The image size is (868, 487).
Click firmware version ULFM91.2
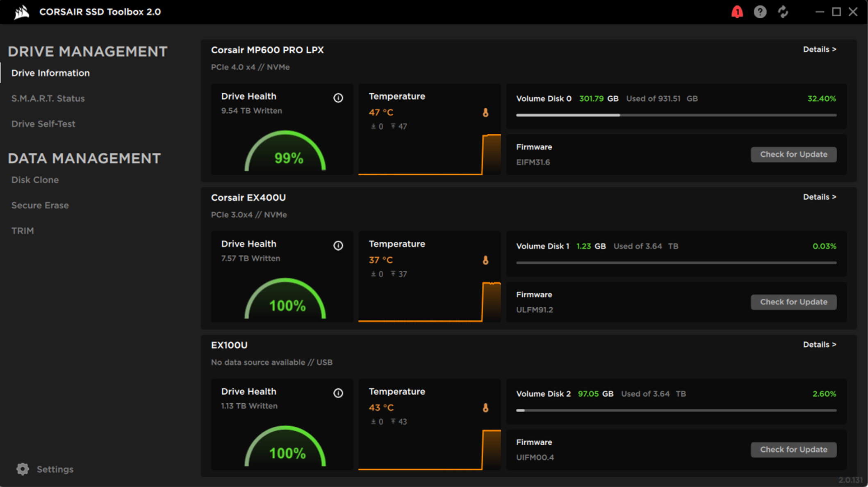point(534,310)
